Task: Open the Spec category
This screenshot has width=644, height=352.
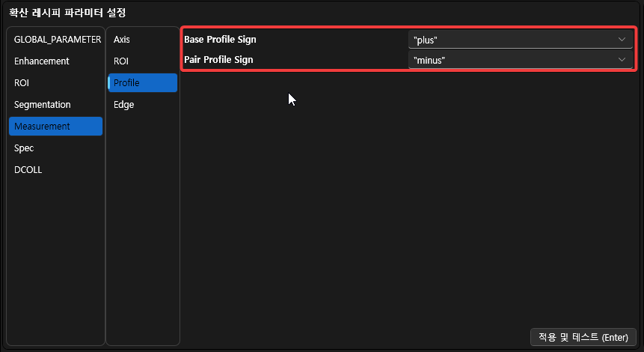Action: click(x=24, y=148)
